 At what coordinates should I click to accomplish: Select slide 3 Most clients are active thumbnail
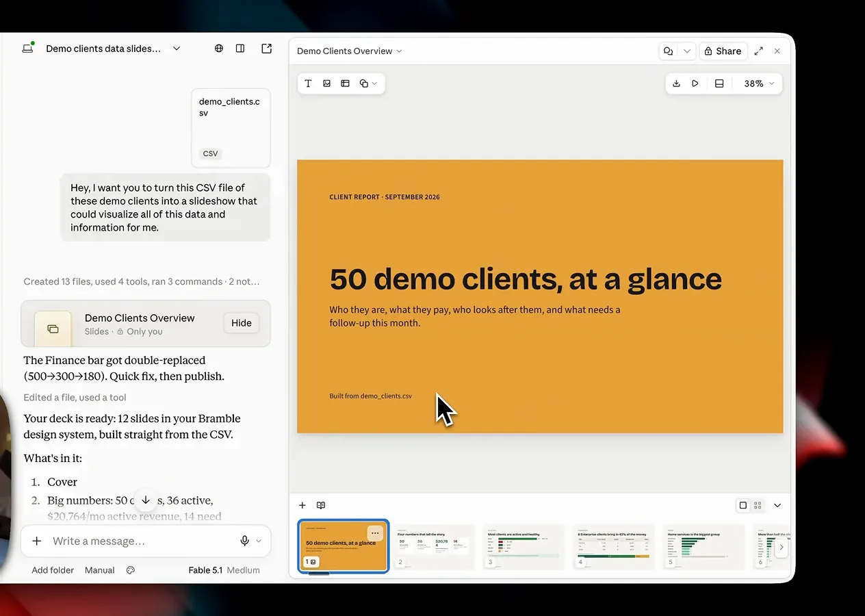(524, 547)
